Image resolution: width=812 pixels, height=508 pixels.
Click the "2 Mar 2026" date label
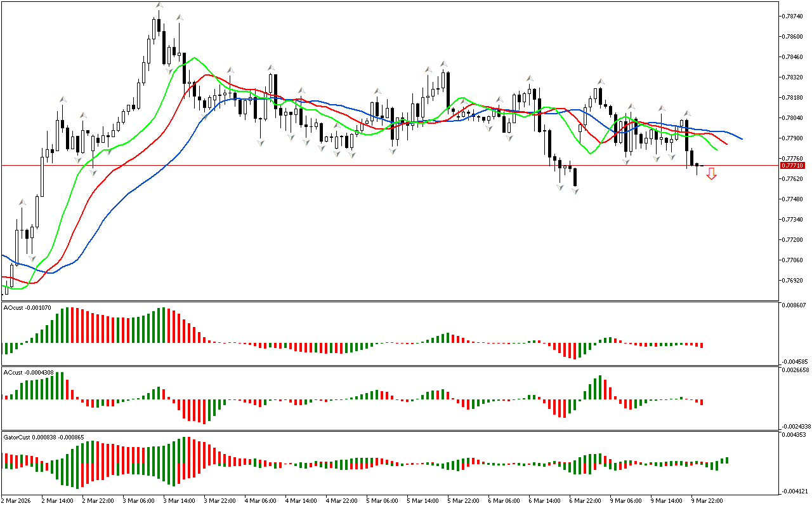[16, 500]
